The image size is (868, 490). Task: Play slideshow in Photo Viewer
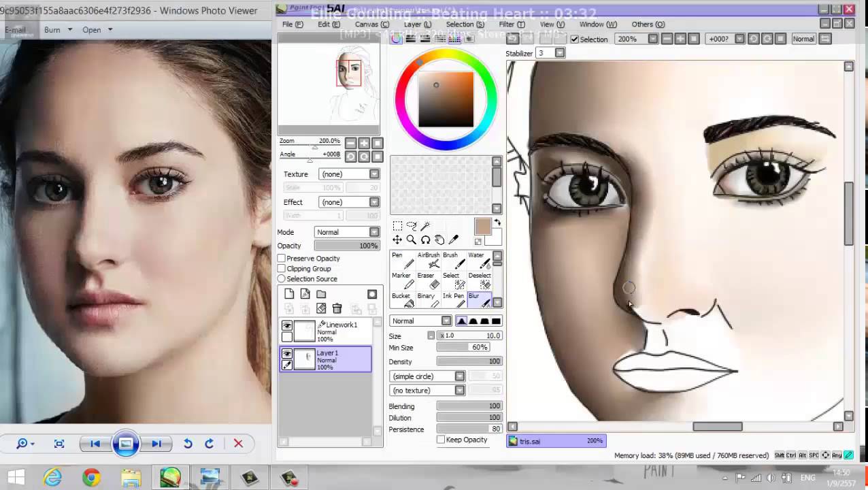pos(126,444)
